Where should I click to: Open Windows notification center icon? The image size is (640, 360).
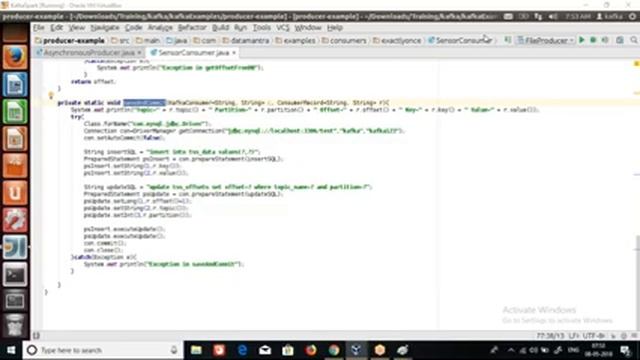(625, 350)
